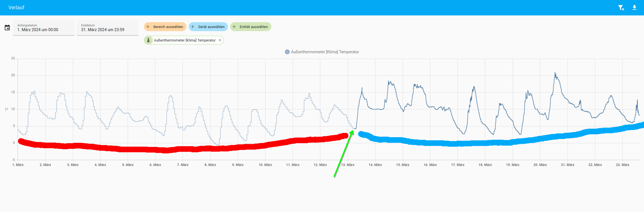This screenshot has width=644, height=212.
Task: Clear filters using the top-right filter icon
Action: pos(621,8)
